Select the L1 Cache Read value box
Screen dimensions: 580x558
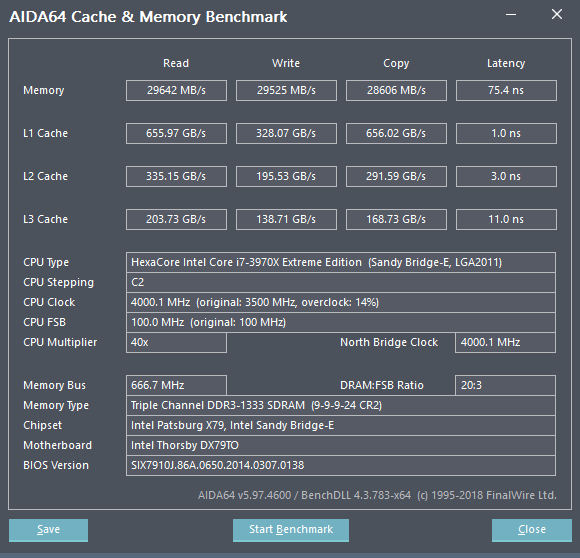176,133
